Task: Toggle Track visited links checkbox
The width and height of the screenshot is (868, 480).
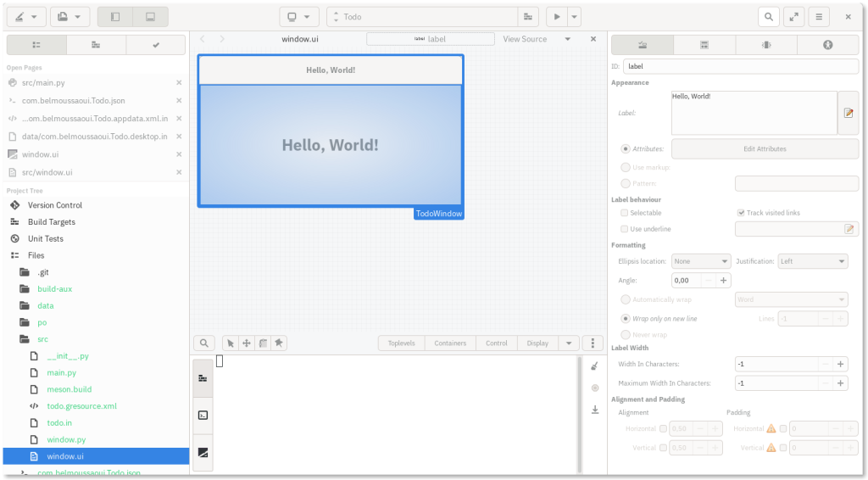Action: point(741,213)
